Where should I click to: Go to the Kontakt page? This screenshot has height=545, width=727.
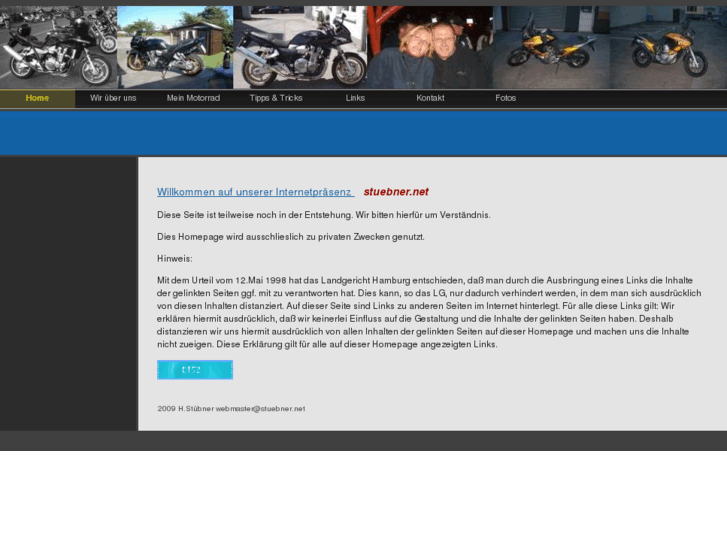pos(430,98)
